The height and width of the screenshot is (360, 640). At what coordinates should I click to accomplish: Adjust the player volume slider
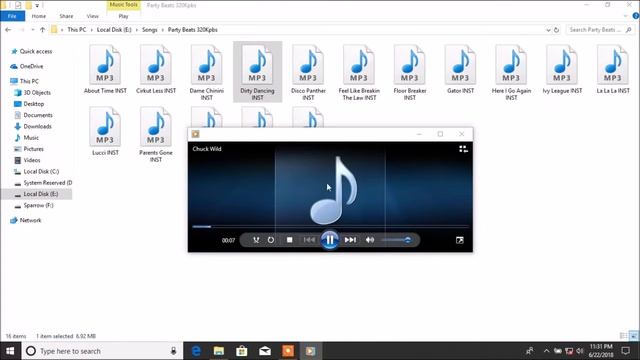click(x=396, y=240)
